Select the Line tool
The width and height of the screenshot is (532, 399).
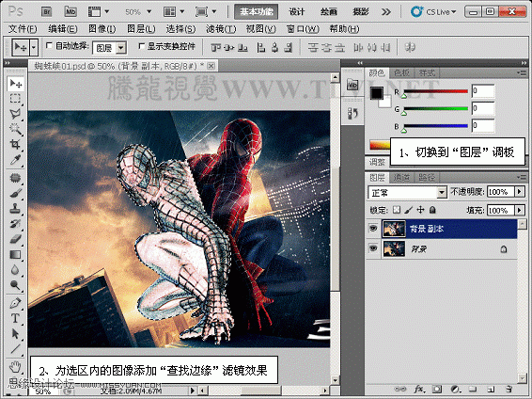click(x=15, y=349)
